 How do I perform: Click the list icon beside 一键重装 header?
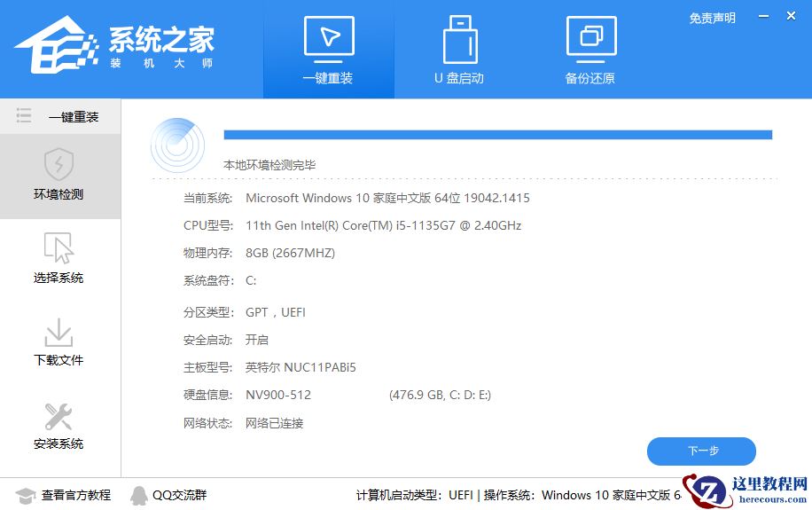coord(24,115)
